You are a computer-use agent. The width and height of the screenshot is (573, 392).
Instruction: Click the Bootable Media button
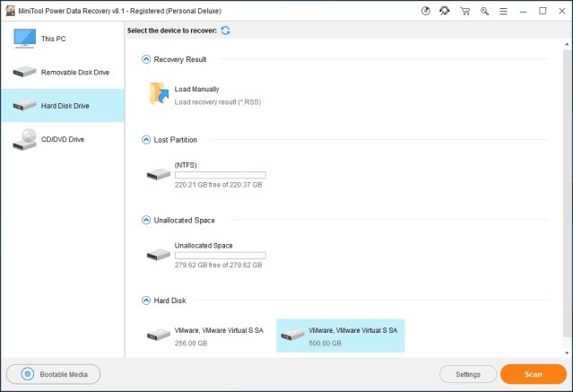[53, 374]
